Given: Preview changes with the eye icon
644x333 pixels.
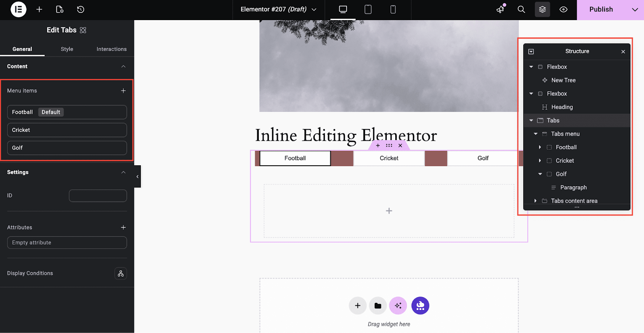Looking at the screenshot, I should click(x=563, y=9).
